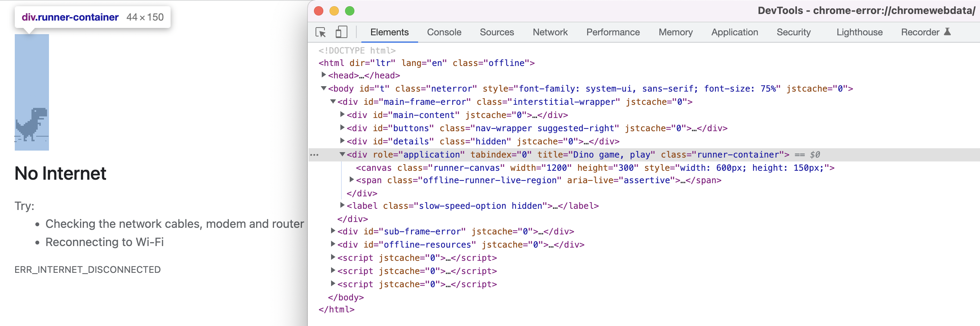Activate the inspect element picker tool
Screen dimensions: 980x326
[321, 32]
